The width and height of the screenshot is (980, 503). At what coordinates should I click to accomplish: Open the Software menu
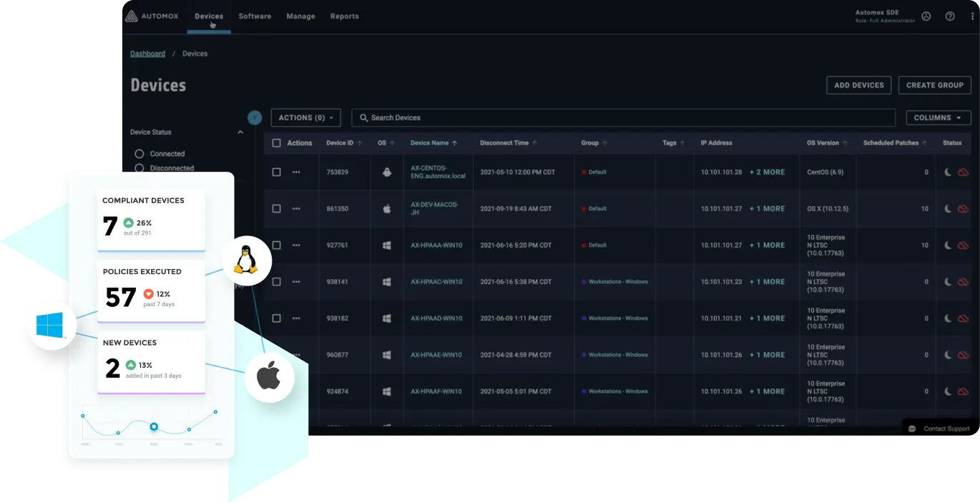255,16
